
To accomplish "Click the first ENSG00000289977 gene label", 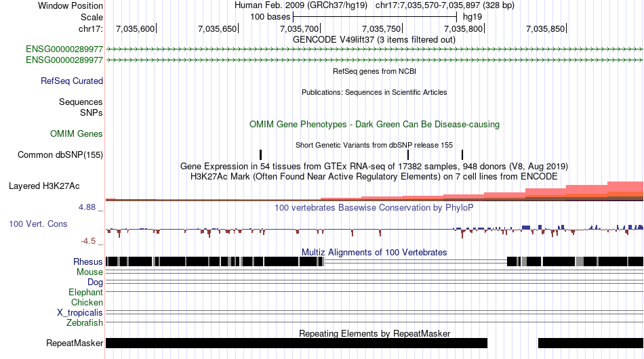I will pyautogui.click(x=64, y=49).
